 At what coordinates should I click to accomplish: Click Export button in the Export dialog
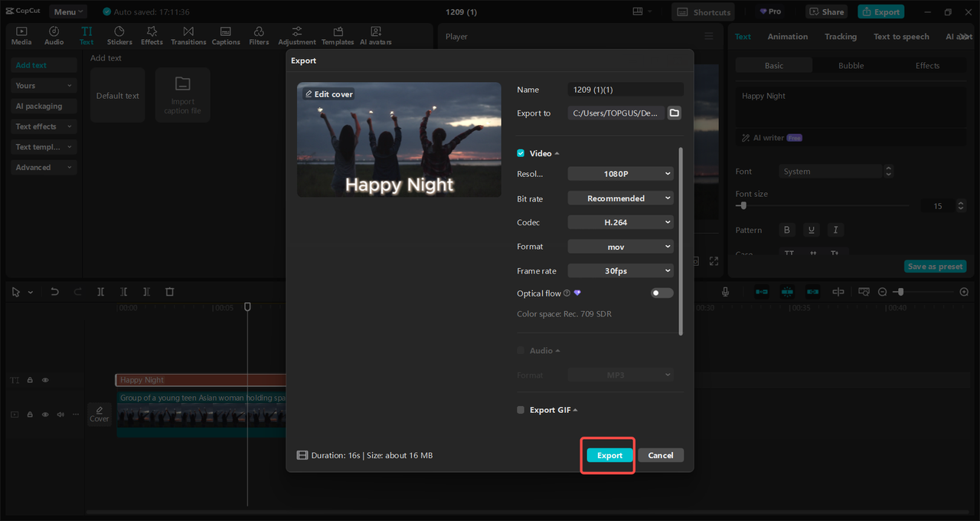click(609, 455)
